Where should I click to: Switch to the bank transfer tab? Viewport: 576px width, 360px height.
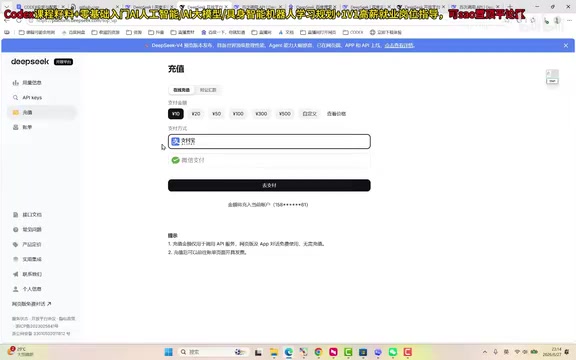pos(208,90)
